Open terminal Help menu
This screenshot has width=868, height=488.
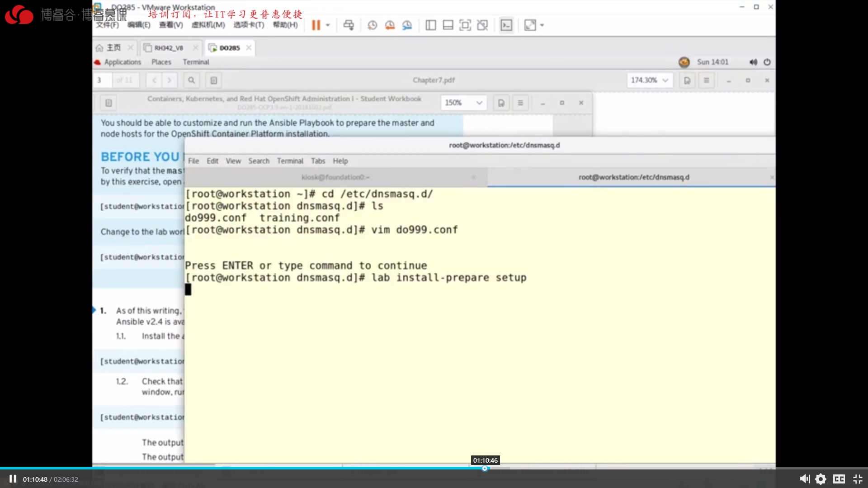pos(340,161)
